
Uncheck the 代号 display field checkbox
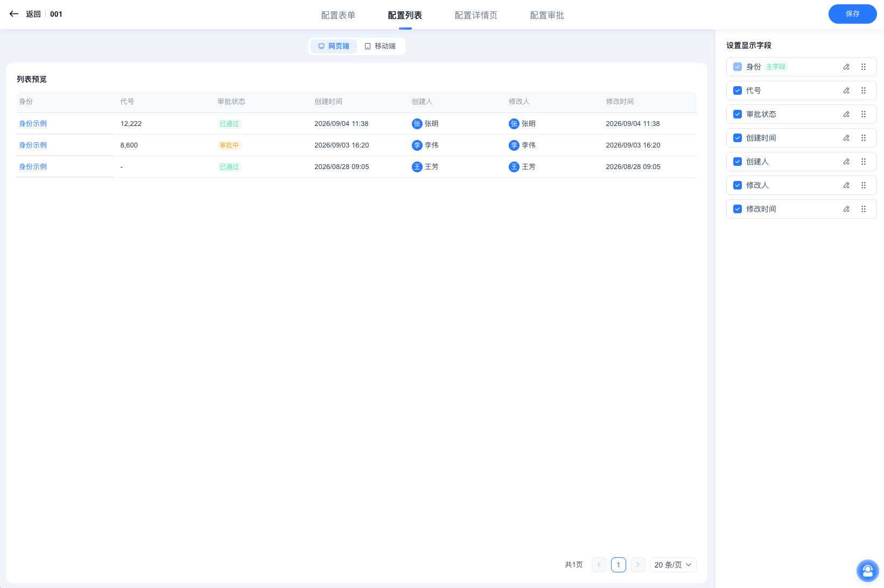(x=738, y=90)
